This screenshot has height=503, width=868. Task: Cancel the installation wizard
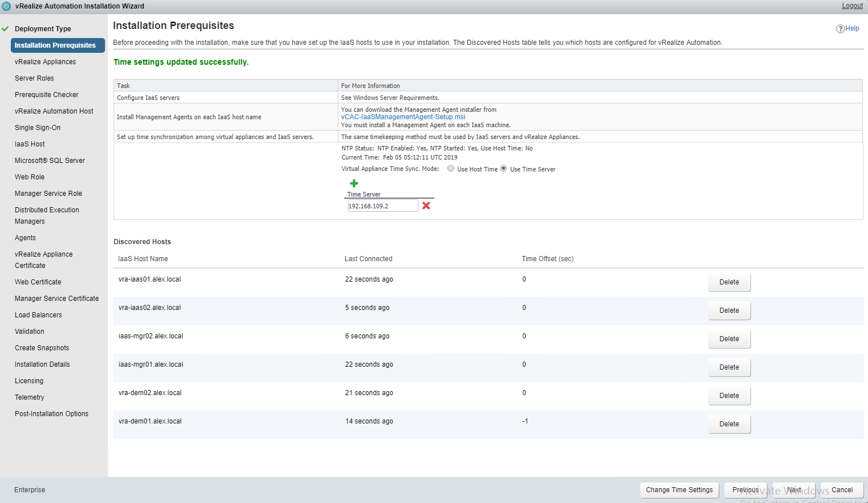(842, 490)
